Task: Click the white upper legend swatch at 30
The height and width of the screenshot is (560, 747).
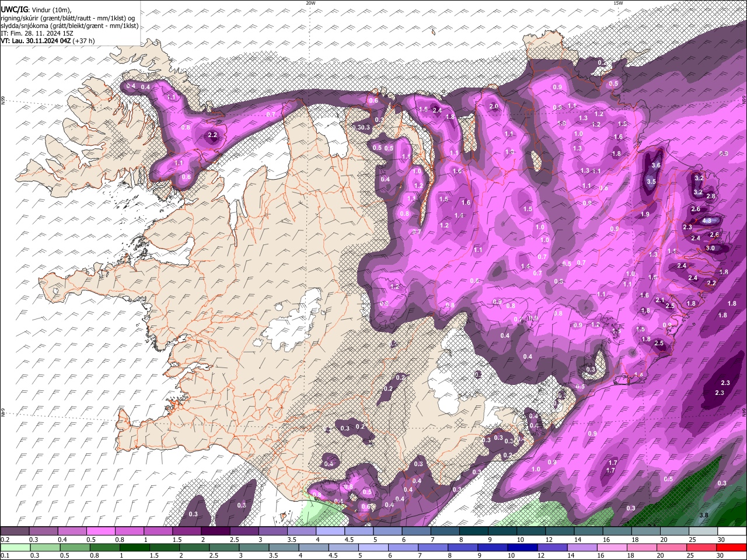Action: tap(732, 531)
